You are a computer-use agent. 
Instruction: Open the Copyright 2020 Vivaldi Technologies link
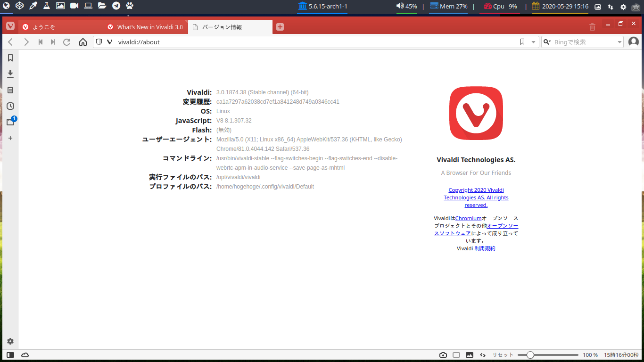point(476,197)
